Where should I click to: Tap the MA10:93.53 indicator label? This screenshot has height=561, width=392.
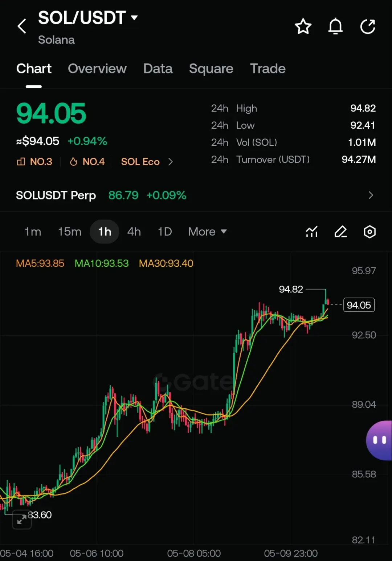click(x=102, y=263)
